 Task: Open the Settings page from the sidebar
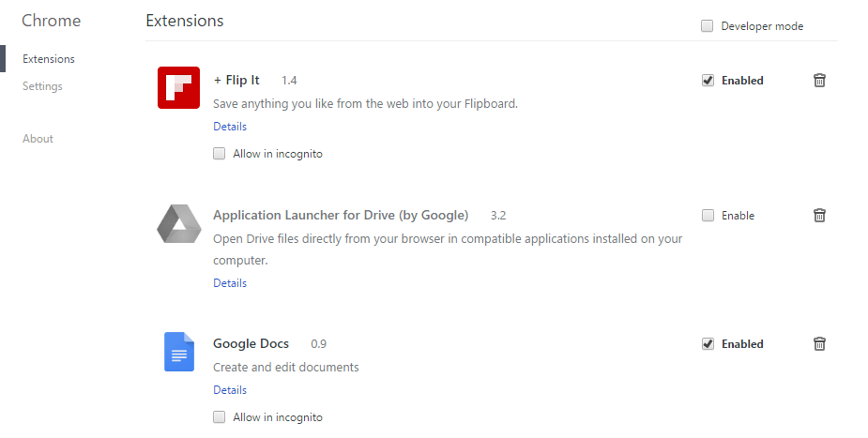click(x=42, y=86)
